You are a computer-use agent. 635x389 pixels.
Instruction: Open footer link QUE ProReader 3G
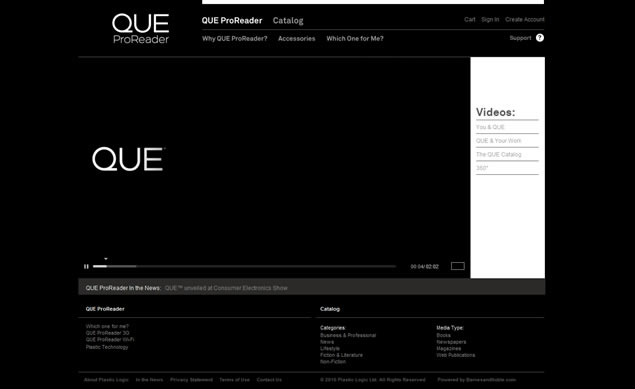[107, 333]
